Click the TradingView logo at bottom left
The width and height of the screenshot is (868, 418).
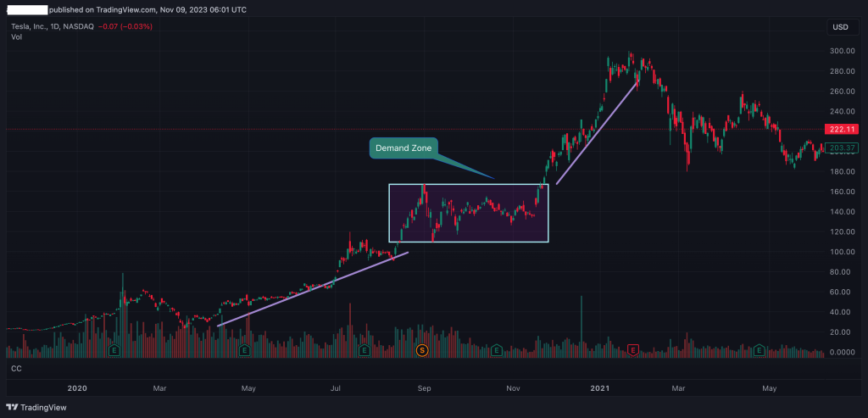tap(39, 405)
